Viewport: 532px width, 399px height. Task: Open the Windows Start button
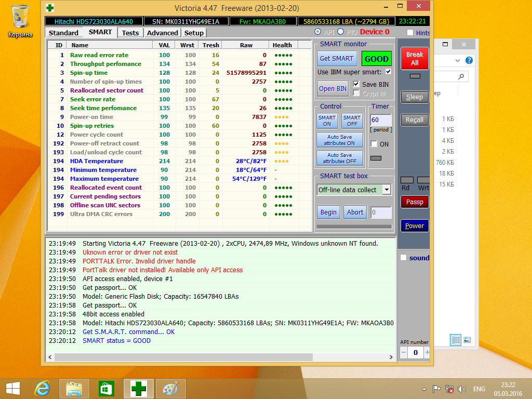13,389
